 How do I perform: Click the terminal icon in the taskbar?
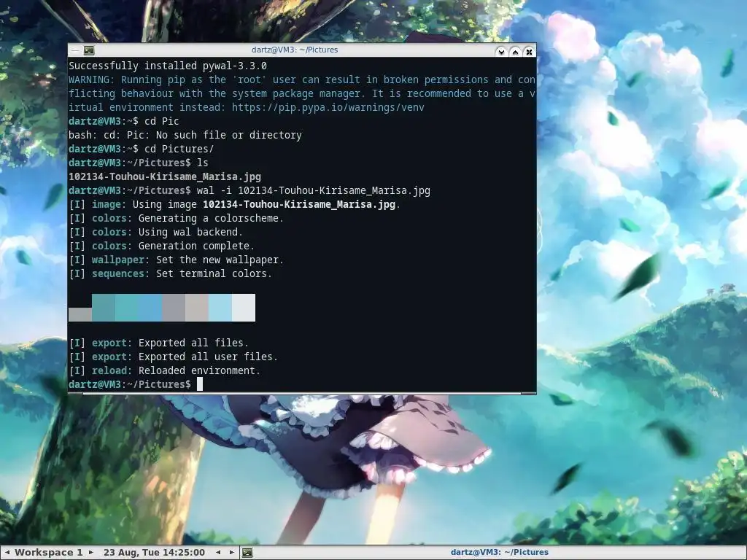point(247,553)
